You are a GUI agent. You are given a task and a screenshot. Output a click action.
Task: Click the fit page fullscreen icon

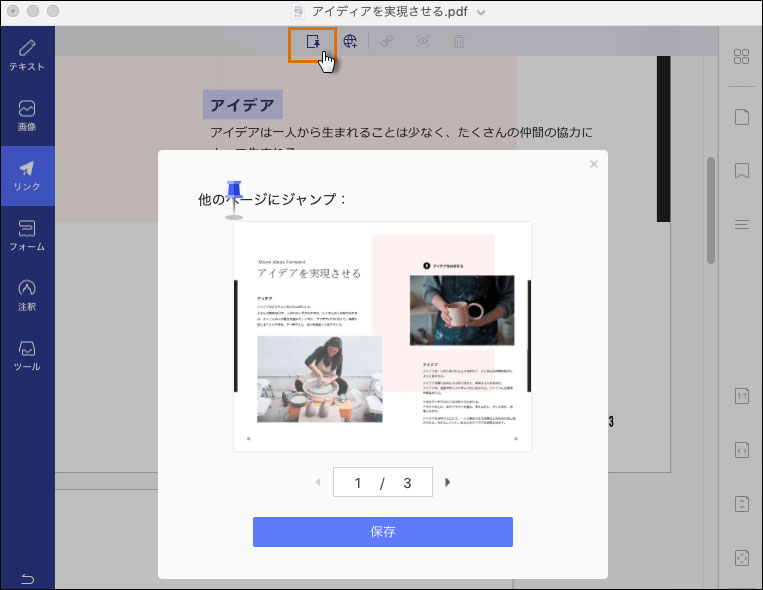[x=742, y=558]
